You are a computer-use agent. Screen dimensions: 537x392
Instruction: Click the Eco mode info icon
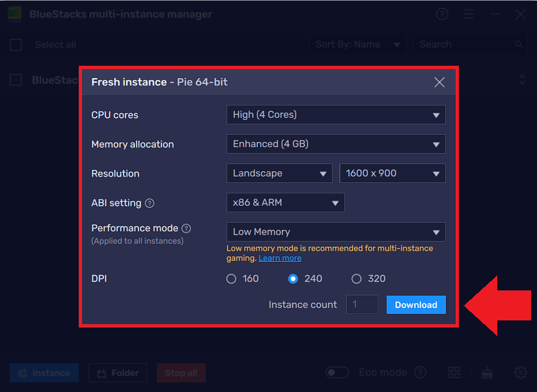click(420, 372)
